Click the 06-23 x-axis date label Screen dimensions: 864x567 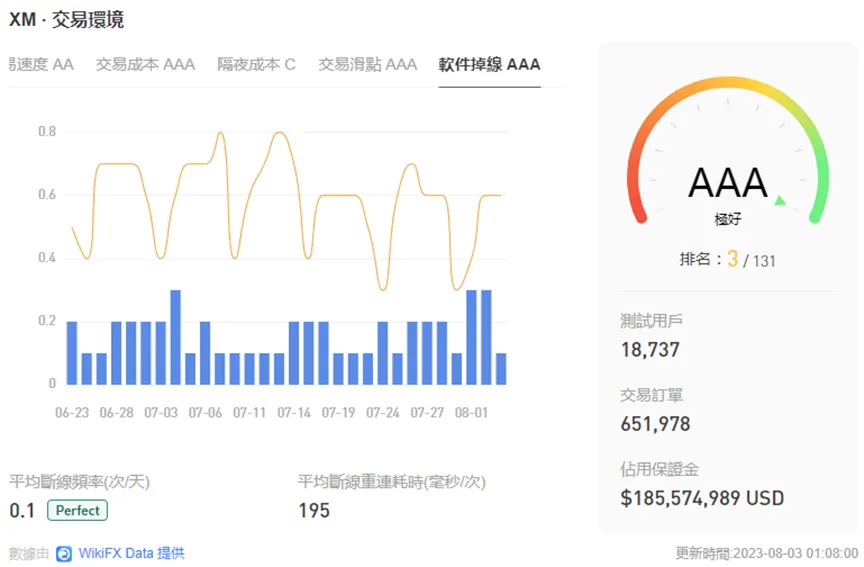pos(72,413)
